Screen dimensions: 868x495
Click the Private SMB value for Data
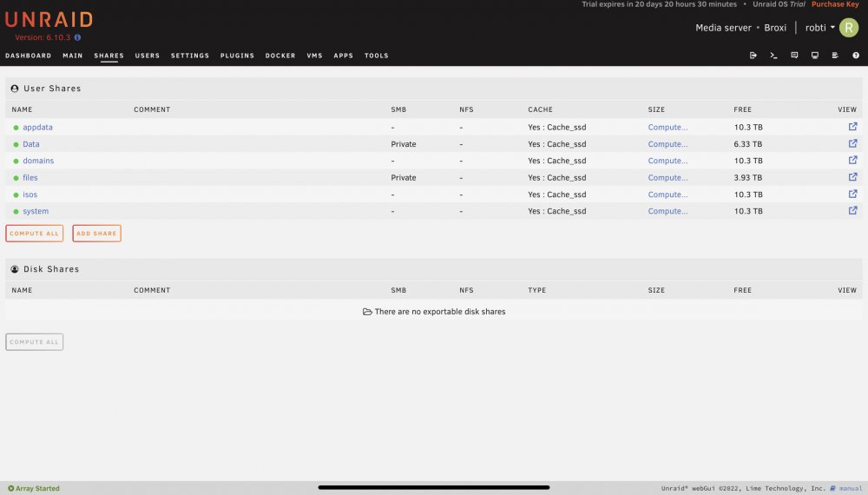404,144
